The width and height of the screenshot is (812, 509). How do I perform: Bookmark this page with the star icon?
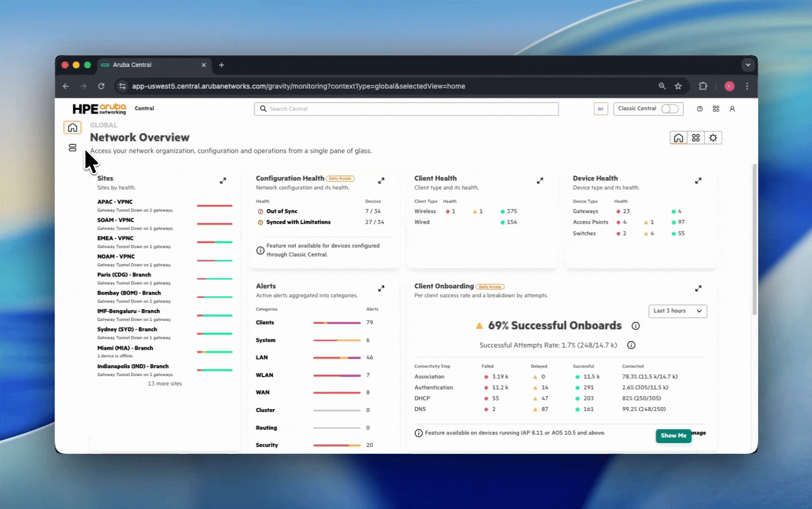point(678,86)
